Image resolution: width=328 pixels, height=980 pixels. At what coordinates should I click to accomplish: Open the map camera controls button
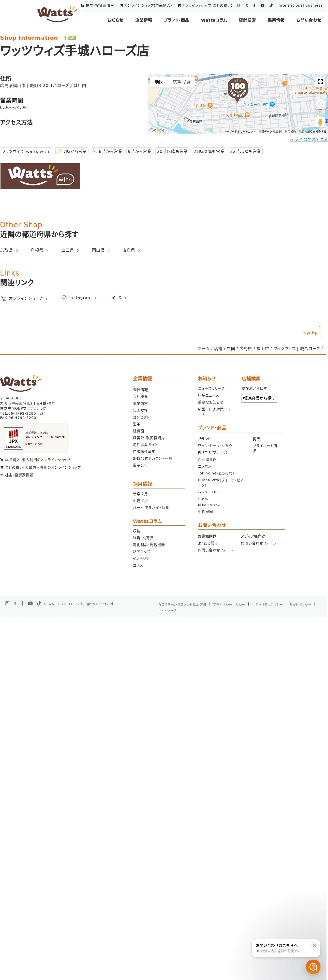pyautogui.click(x=320, y=104)
